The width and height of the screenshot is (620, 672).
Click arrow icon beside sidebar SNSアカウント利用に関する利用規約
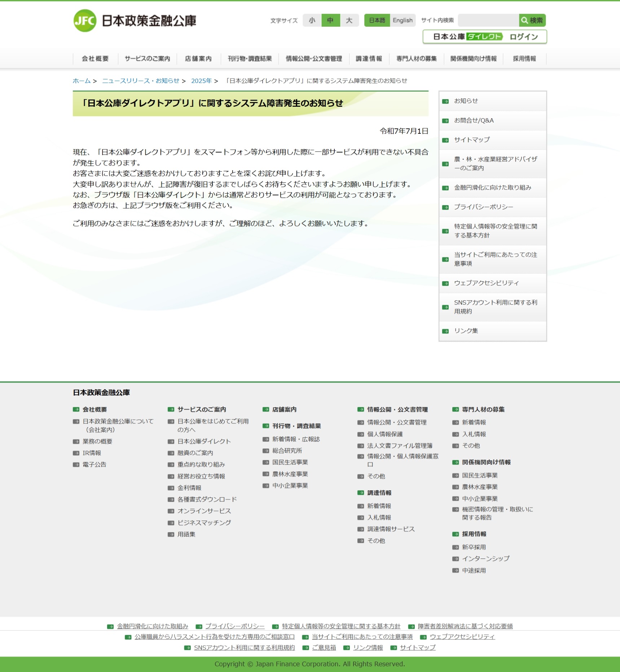(445, 307)
